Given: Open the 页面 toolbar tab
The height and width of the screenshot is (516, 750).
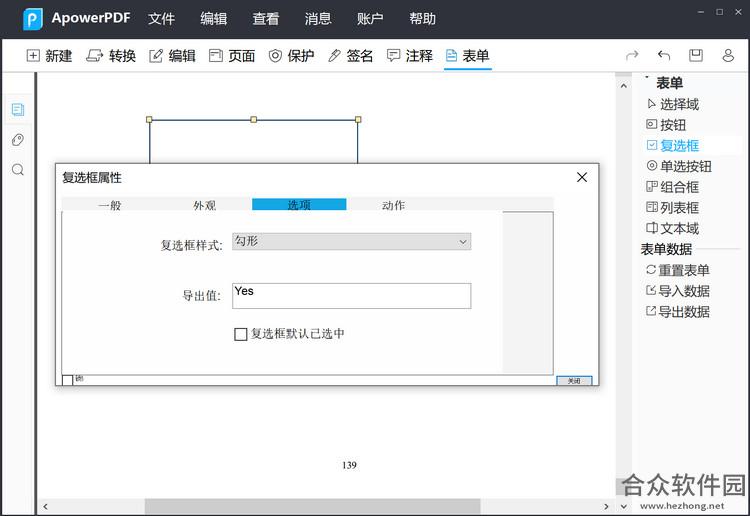Looking at the screenshot, I should 232,56.
